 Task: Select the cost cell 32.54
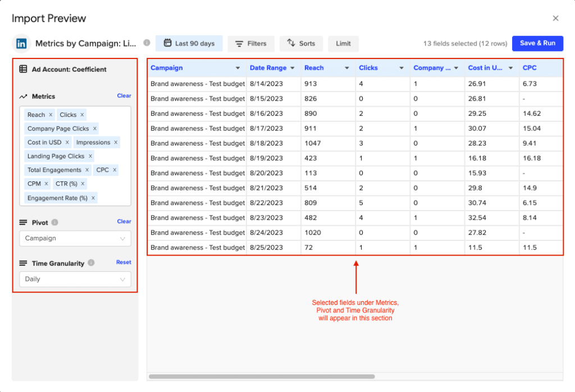[x=492, y=218]
